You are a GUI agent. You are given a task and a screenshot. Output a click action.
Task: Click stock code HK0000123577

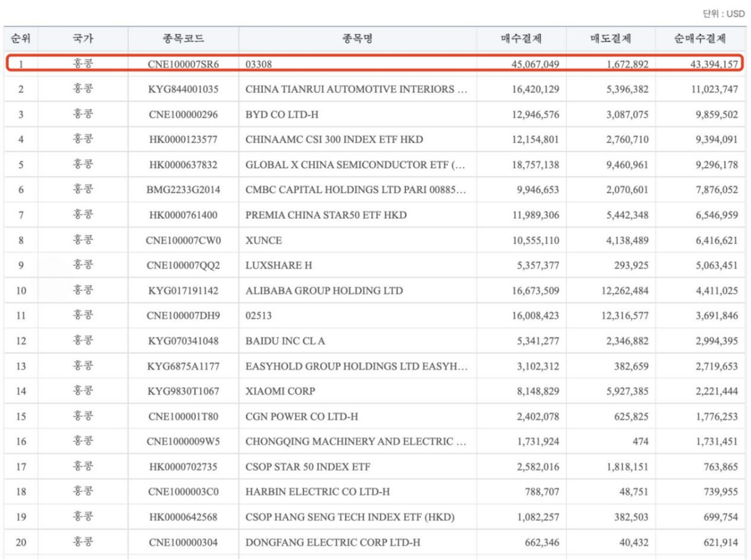[184, 139]
